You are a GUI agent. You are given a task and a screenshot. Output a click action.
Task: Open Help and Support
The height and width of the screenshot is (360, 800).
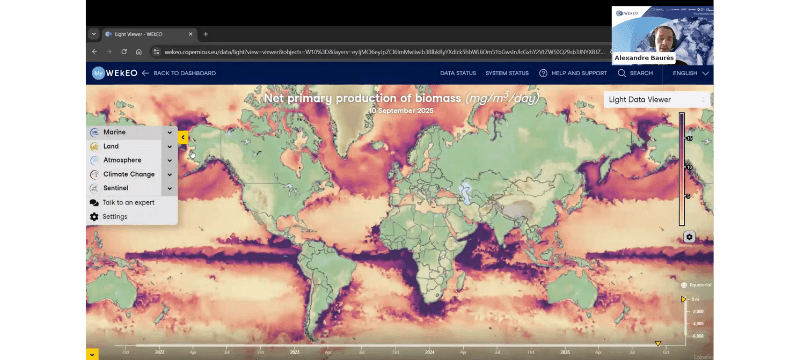click(579, 73)
